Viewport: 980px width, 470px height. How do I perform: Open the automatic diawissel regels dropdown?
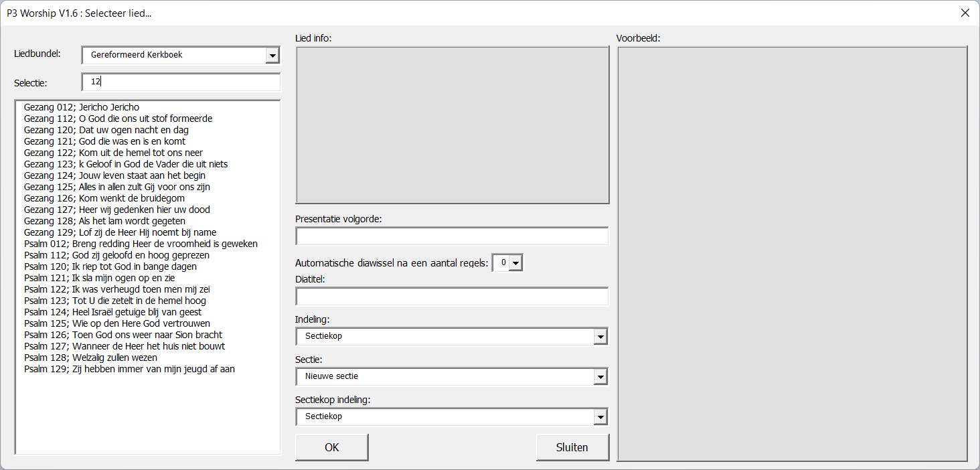[515, 263]
